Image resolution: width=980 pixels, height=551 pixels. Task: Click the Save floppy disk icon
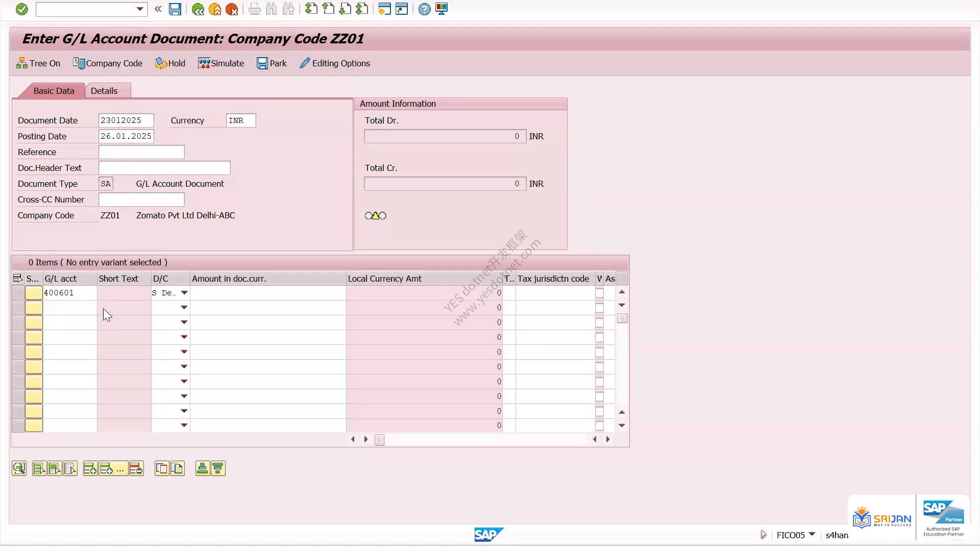tap(175, 9)
